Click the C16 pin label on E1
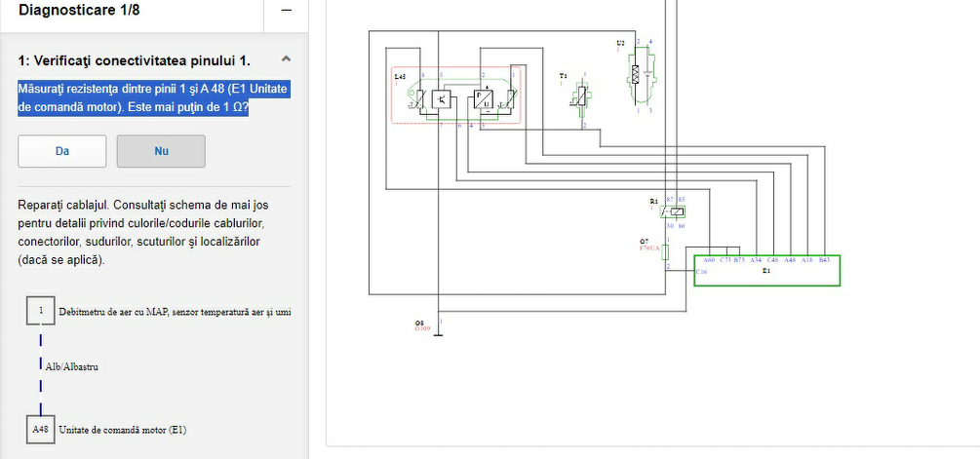 click(702, 272)
